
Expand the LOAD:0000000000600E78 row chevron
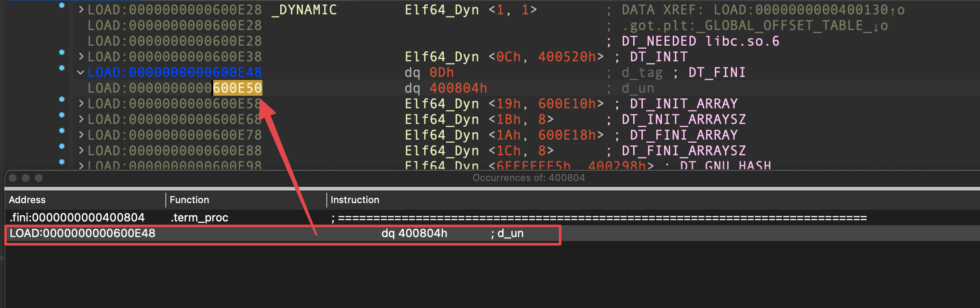(81, 135)
